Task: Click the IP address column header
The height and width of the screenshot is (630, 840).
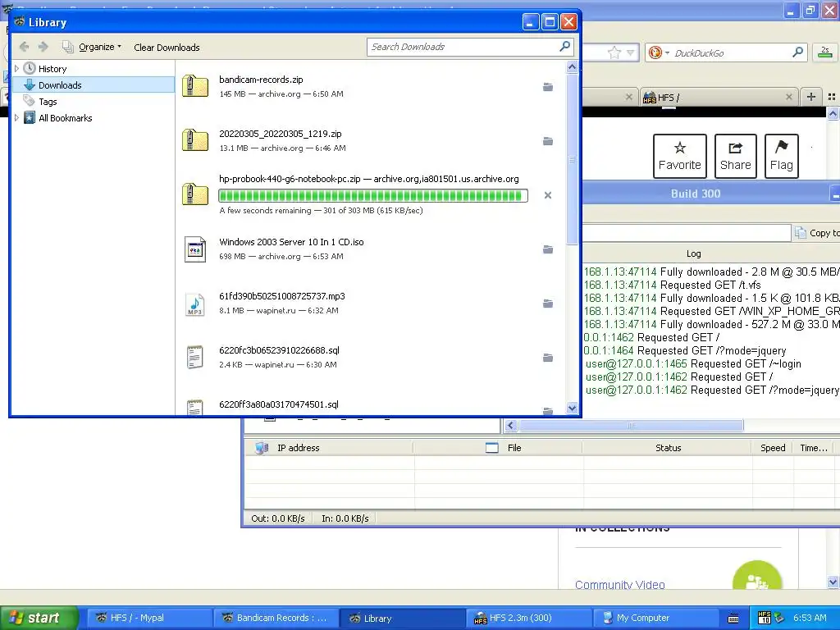Action: [329, 448]
